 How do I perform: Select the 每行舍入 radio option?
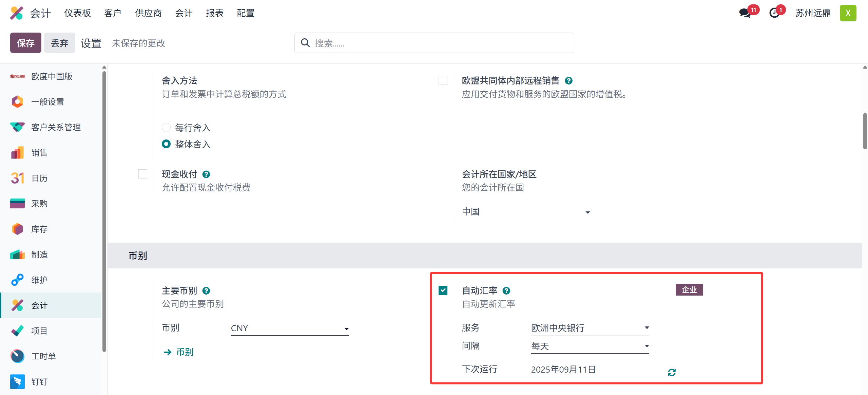166,127
